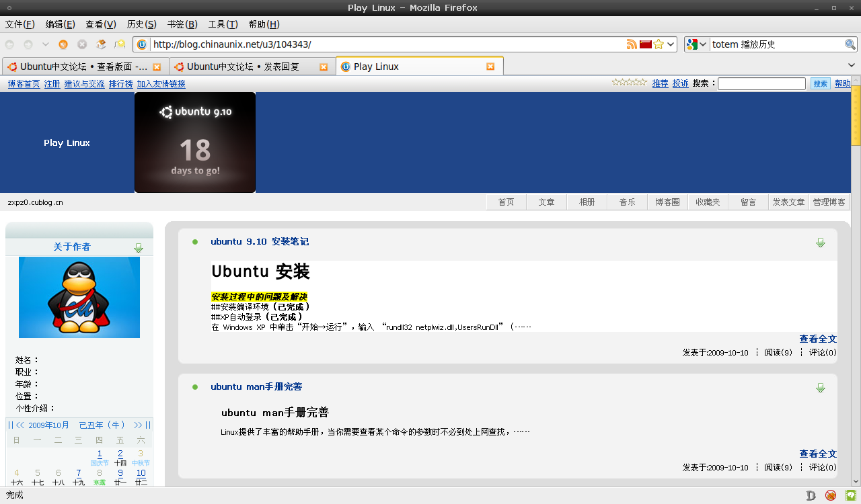Open the 查看(V) menu
Image resolution: width=861 pixels, height=504 pixels.
pyautogui.click(x=101, y=24)
